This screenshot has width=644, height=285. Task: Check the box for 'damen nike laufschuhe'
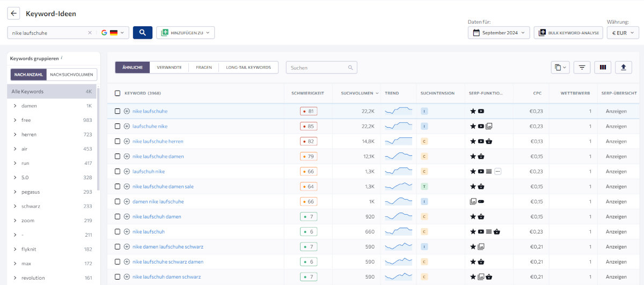(118, 201)
